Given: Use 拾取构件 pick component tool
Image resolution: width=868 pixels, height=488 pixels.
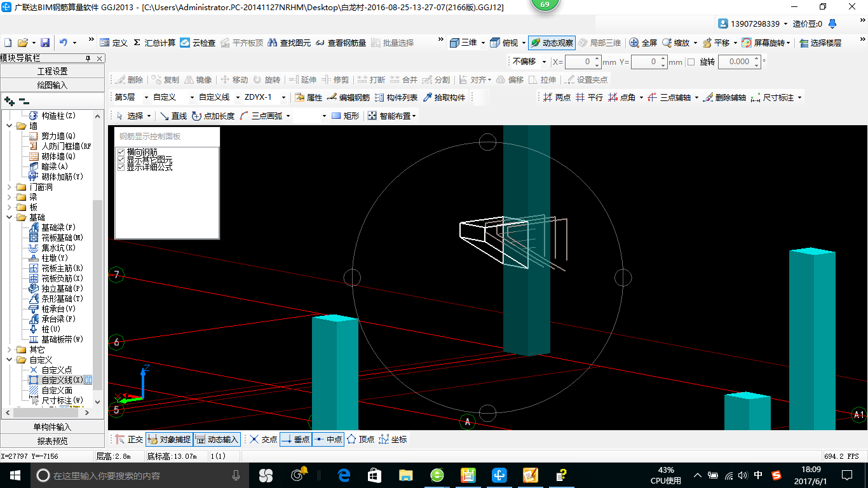Looking at the screenshot, I should click(x=444, y=97).
